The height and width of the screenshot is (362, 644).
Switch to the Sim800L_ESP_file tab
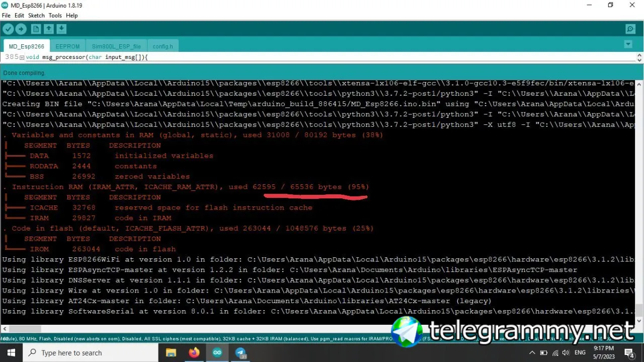click(x=116, y=46)
